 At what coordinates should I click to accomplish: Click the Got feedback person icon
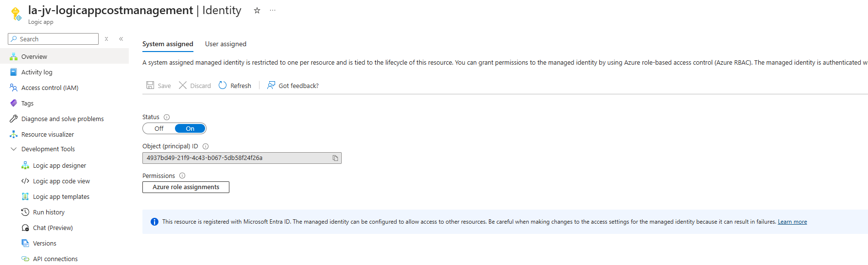pyautogui.click(x=271, y=85)
